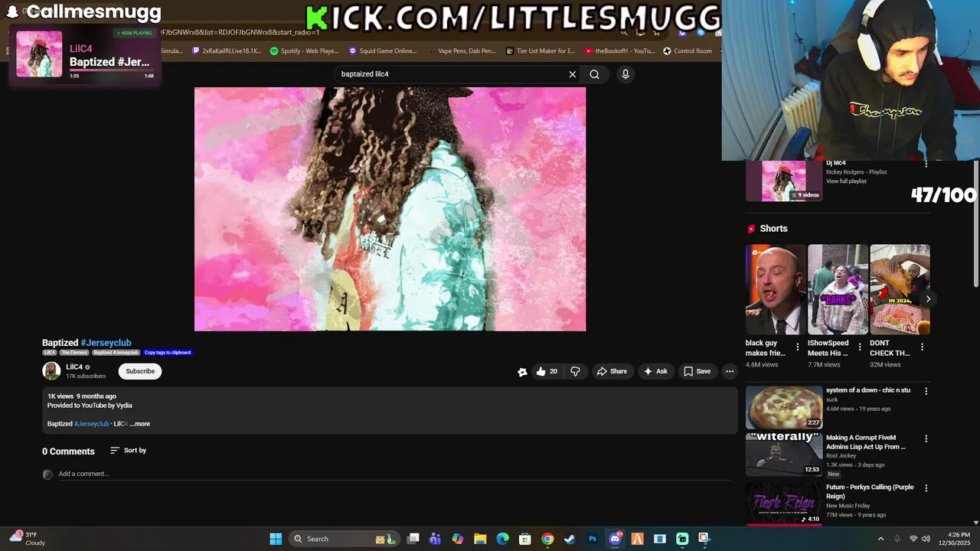
Task: Show next Shorts with right chevron
Action: click(x=928, y=299)
